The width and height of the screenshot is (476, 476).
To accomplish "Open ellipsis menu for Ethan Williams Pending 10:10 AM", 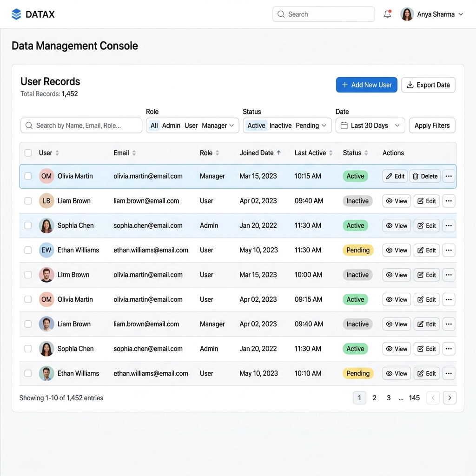I will pyautogui.click(x=449, y=373).
